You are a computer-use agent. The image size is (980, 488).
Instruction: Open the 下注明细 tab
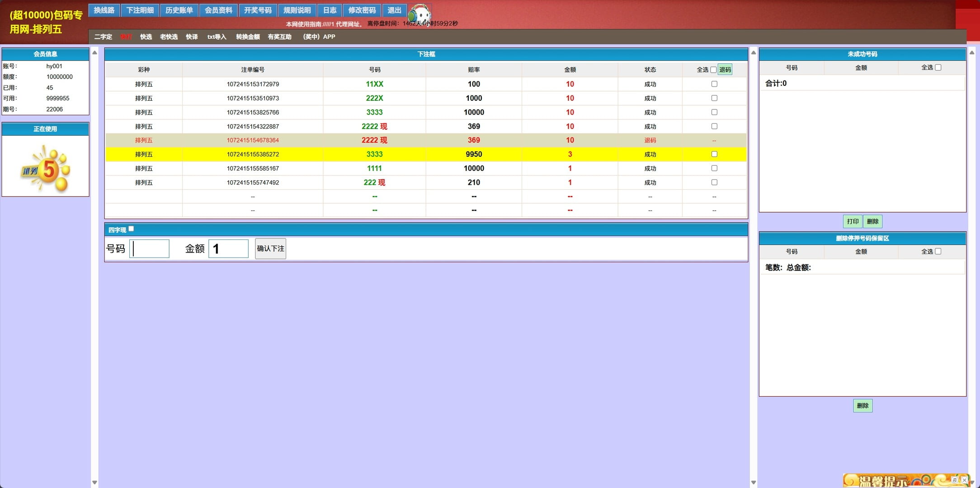[x=140, y=10]
